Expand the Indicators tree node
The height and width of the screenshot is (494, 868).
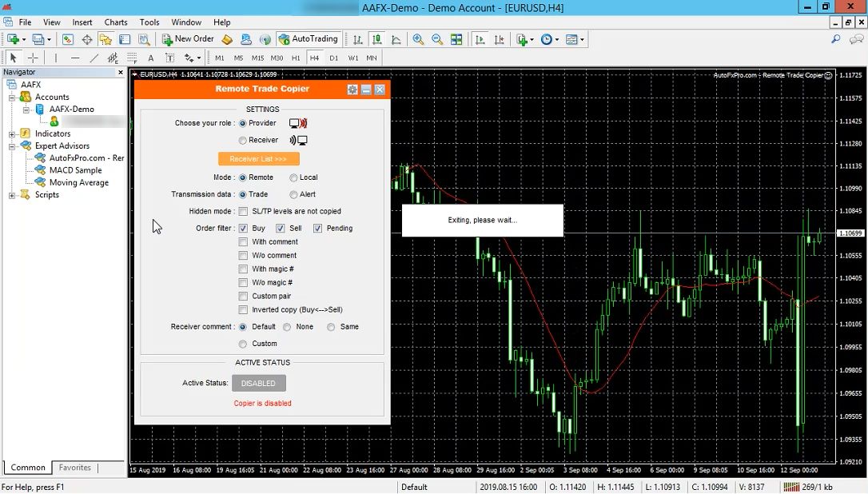12,134
